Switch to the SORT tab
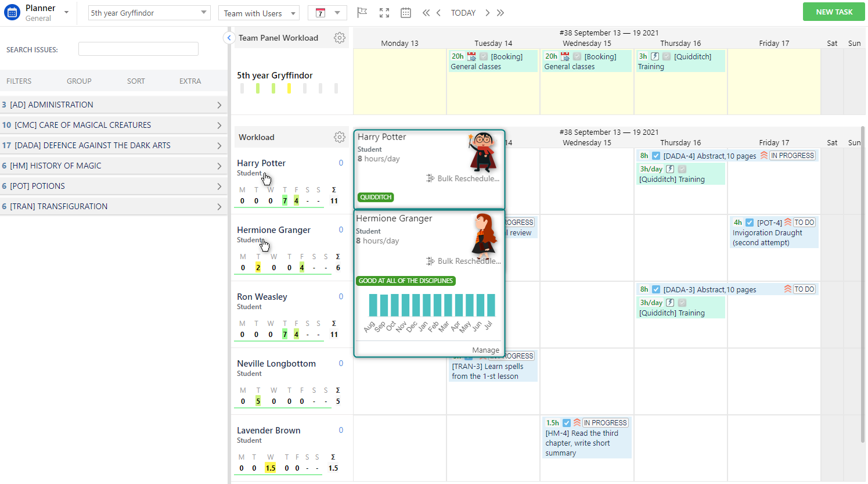The width and height of the screenshot is (868, 484). (136, 81)
